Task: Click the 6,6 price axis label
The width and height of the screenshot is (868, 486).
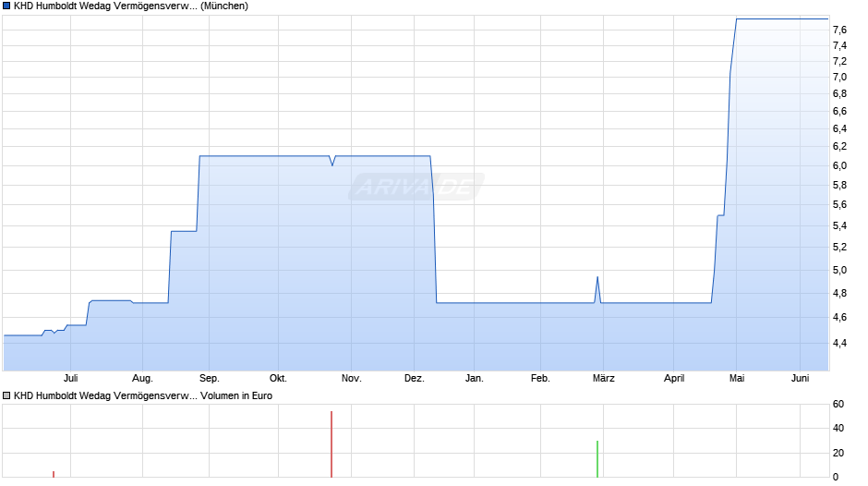Action: 839,112
